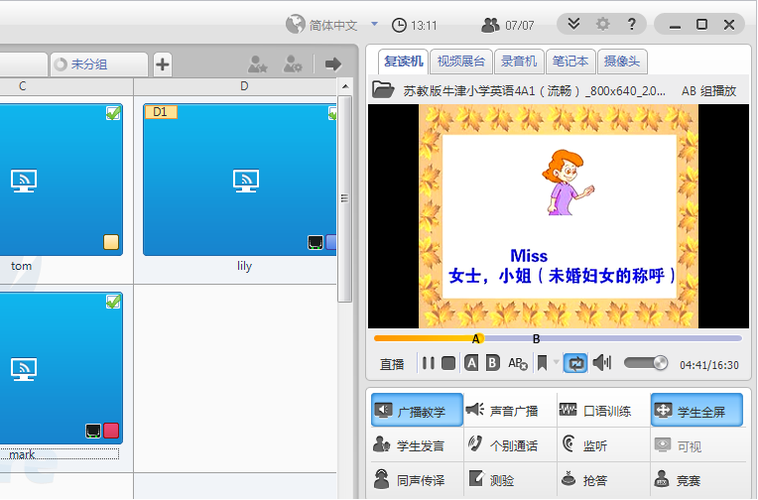Collapse toolbar with double chevron icon

point(574,24)
